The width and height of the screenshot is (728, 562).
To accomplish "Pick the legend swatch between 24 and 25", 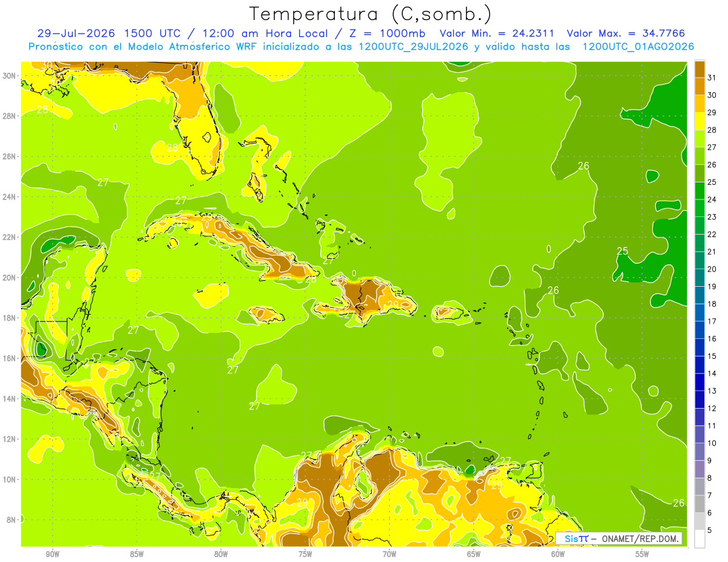I will click(x=699, y=190).
